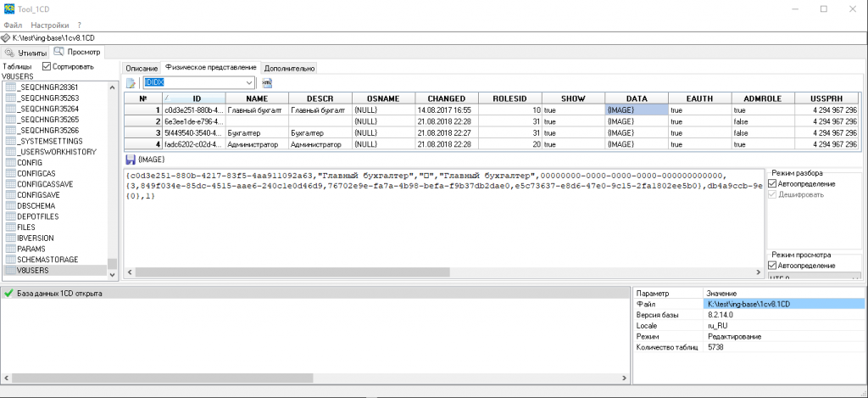Click the log panel horizontal scrollbar right arrow
Screen dimensions: 868x398
[625, 378]
